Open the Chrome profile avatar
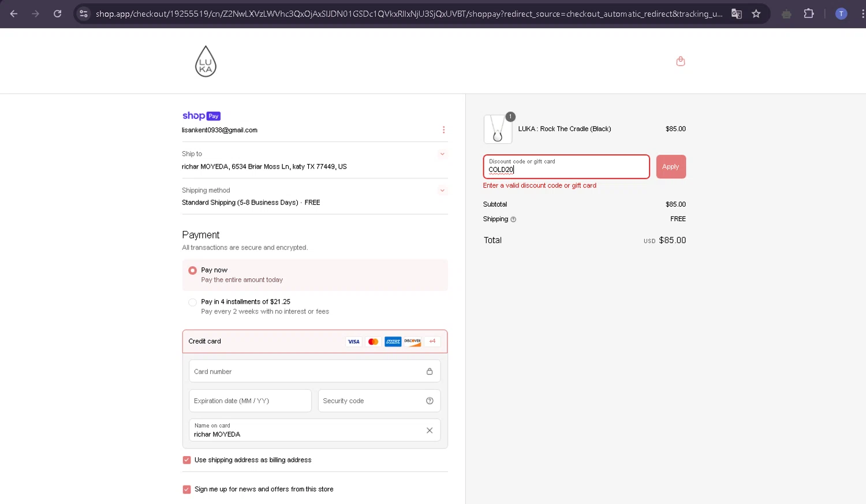The width and height of the screenshot is (866, 504). (x=841, y=14)
